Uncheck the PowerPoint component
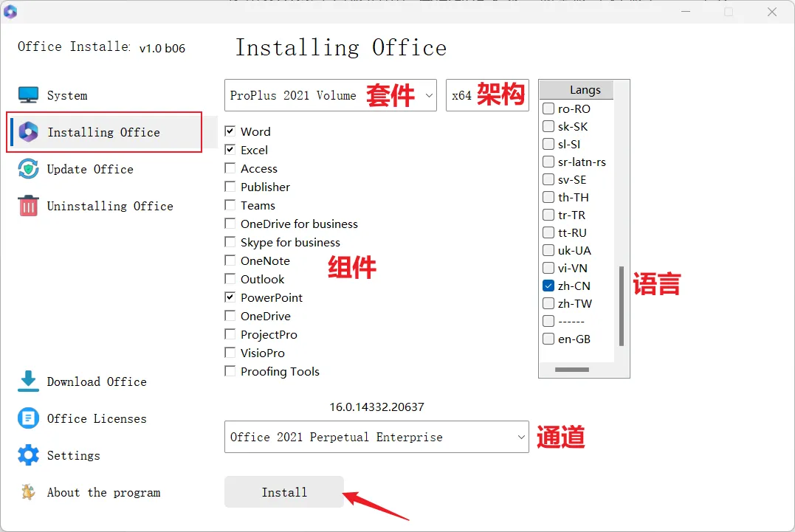The height and width of the screenshot is (532, 795). [230, 297]
